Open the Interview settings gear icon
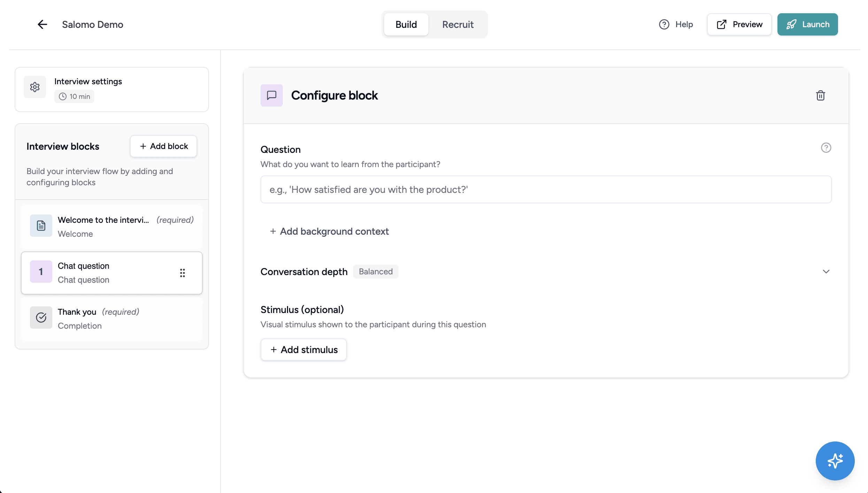868x493 pixels. (x=35, y=87)
